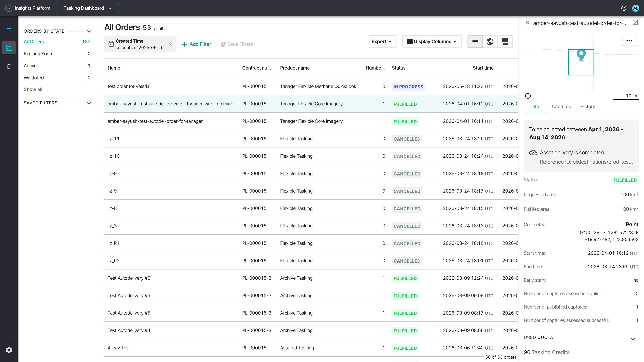Open the puzzle-piece sidebar icon
The height and width of the screenshot is (362, 644).
click(9, 66)
